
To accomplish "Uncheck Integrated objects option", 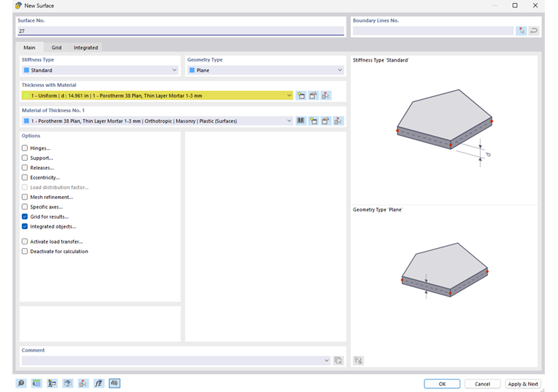I will [x=24, y=226].
